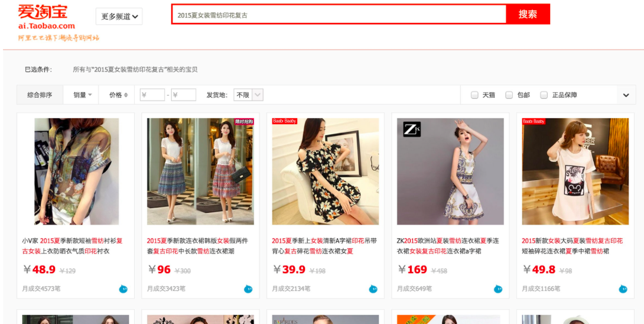Screen dimensions: 644x324
Task: Click the blue Wangwang icon on the ¥48.9 item
Action: pyautogui.click(x=123, y=289)
